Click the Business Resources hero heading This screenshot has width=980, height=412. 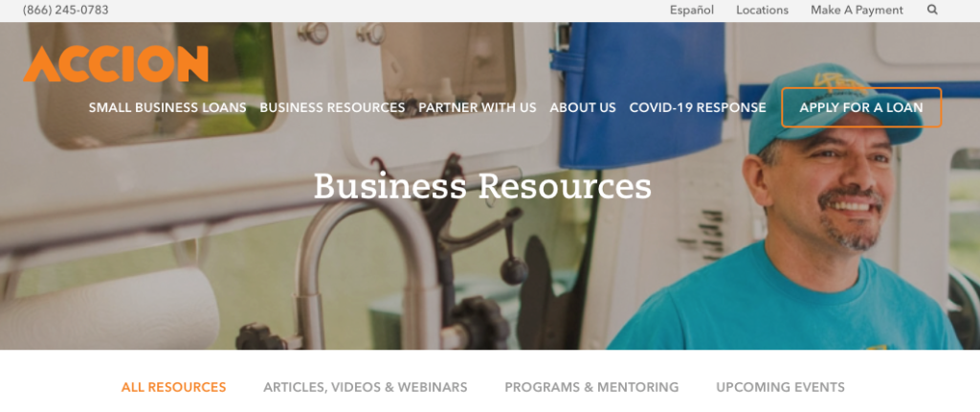pyautogui.click(x=482, y=186)
